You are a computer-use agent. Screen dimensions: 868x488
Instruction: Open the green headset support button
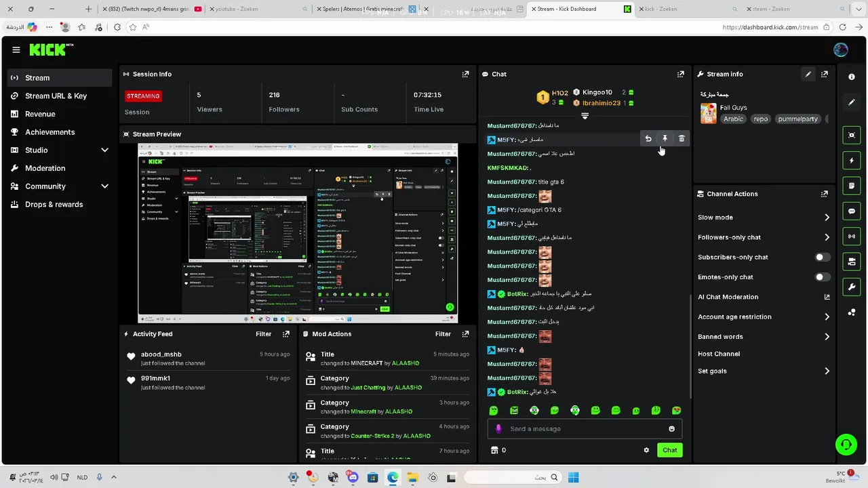click(846, 445)
